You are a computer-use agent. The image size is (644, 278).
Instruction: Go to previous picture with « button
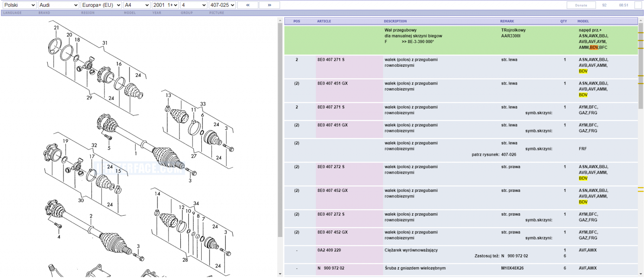point(248,5)
